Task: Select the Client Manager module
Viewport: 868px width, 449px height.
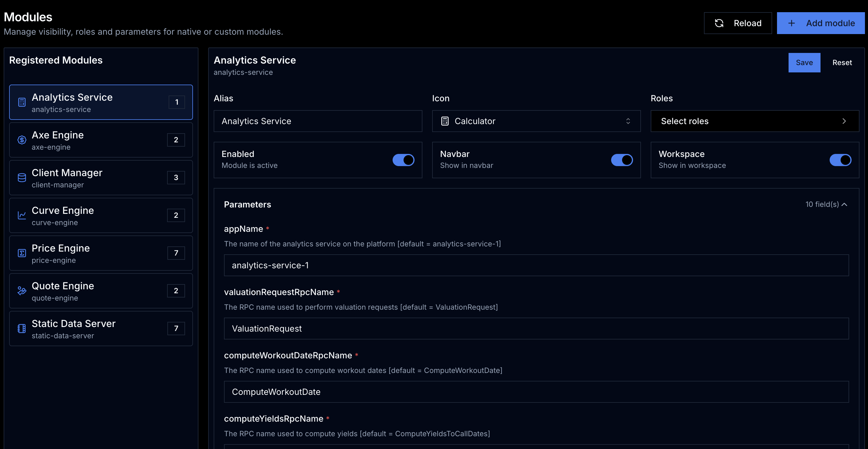Action: click(x=101, y=178)
